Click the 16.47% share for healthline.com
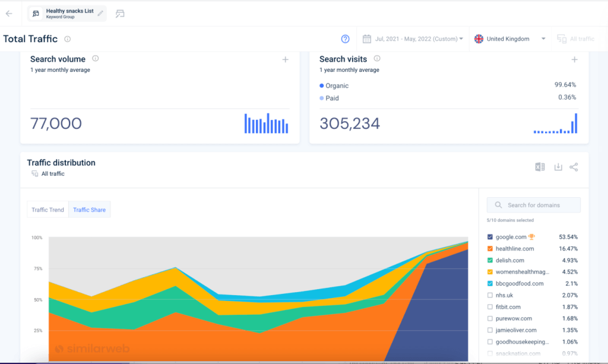The width and height of the screenshot is (608, 364). (x=568, y=248)
